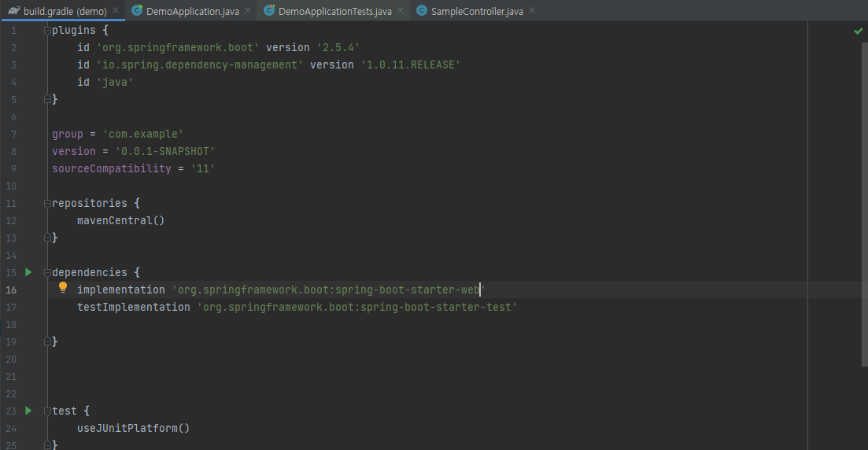Collapse the test block fold marker

[47, 411]
